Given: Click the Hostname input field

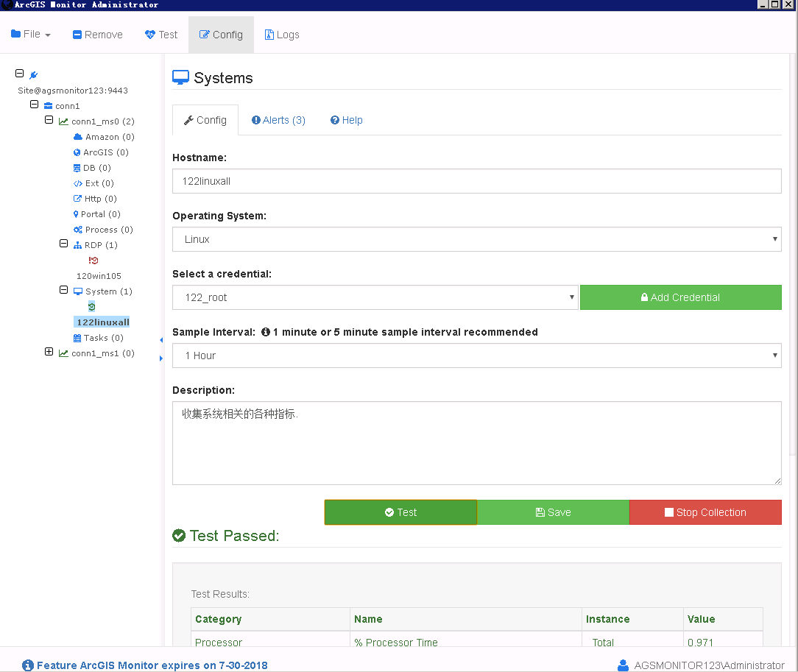Looking at the screenshot, I should 477,181.
